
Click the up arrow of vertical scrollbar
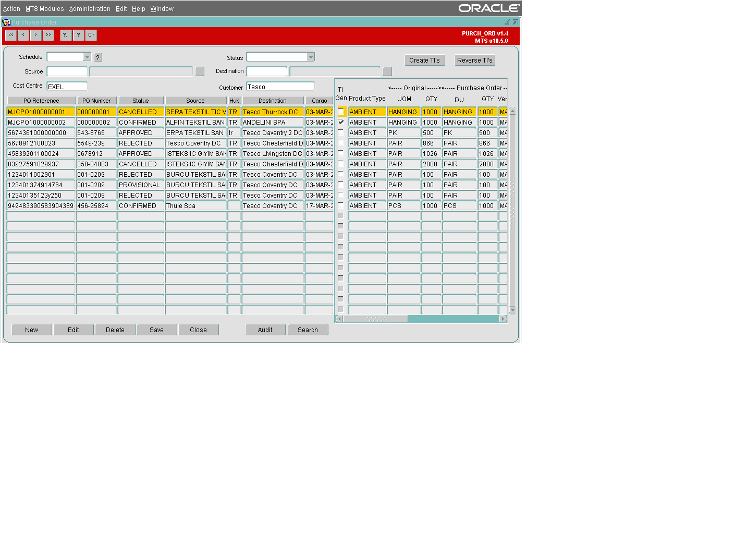pos(512,111)
